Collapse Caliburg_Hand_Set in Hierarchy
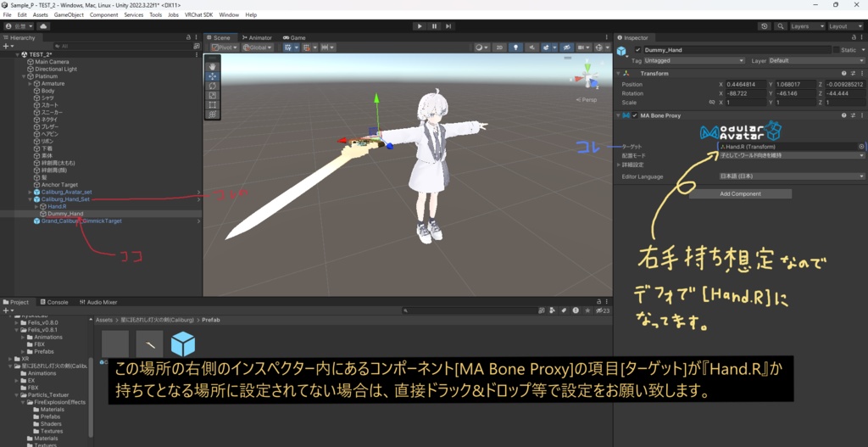Screen dimensions: 868x447 31,199
